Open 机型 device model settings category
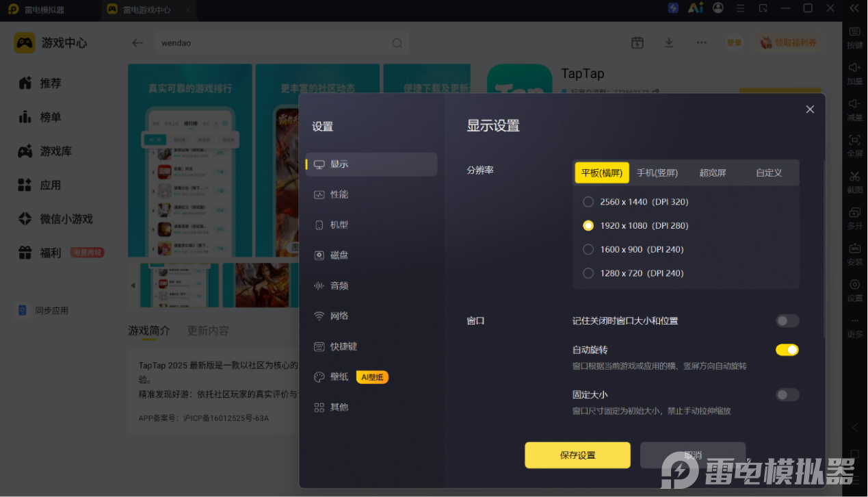This screenshot has height=497, width=868. 371,225
